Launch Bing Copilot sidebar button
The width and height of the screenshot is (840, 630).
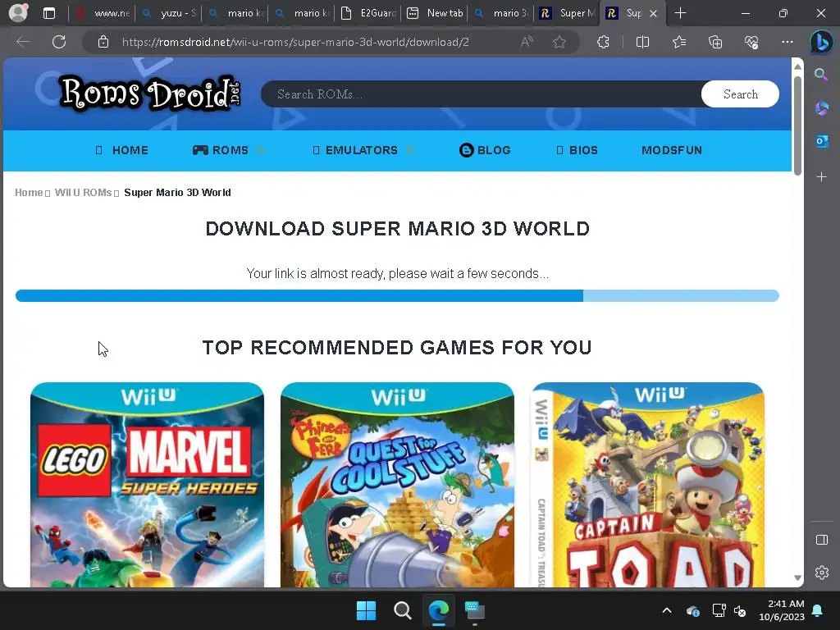coord(821,42)
